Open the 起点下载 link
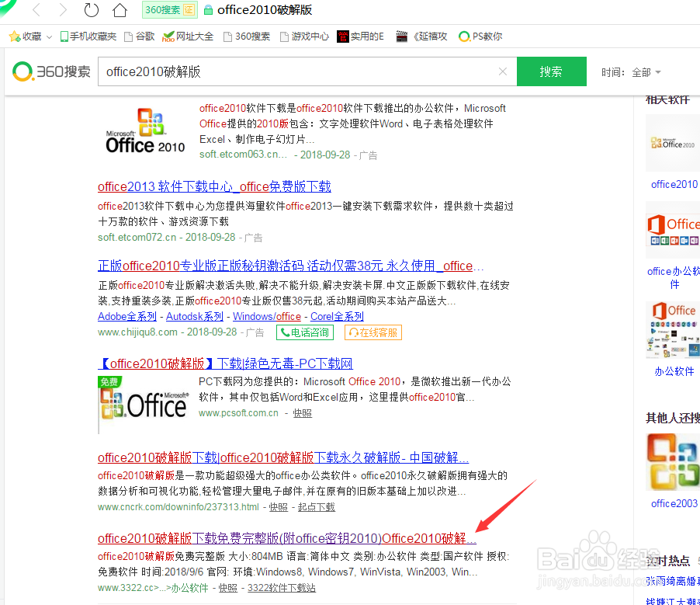The image size is (700, 605). [x=316, y=507]
